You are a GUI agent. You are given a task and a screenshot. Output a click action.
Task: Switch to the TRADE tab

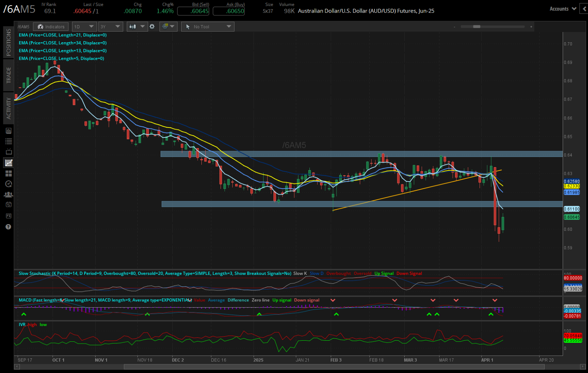click(8, 72)
